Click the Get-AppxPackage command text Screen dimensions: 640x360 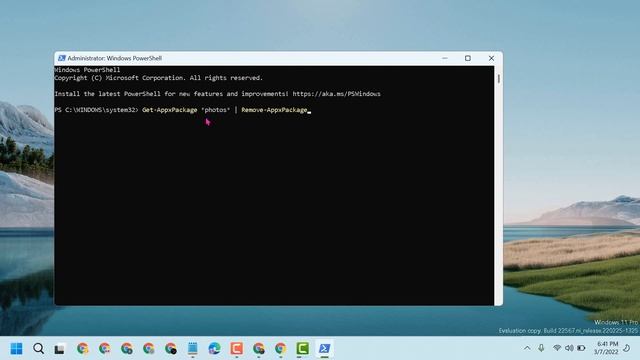[169, 110]
